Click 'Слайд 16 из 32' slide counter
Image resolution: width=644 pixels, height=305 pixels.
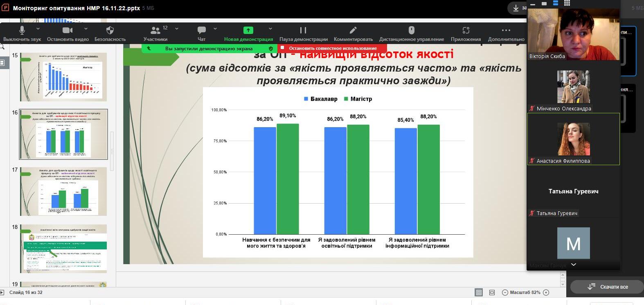[x=26, y=292]
